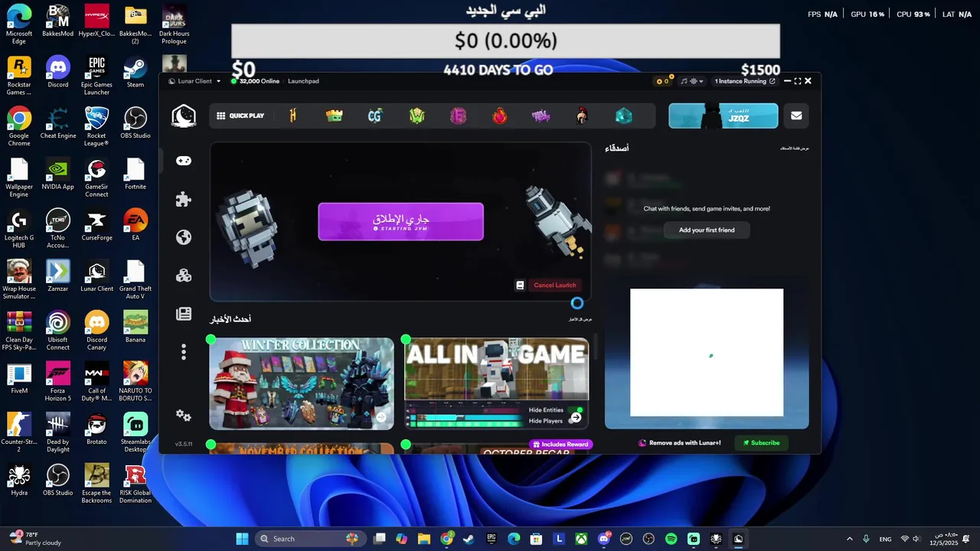Open the teal cube server icon
Screen dimensions: 980x551
click(x=624, y=116)
